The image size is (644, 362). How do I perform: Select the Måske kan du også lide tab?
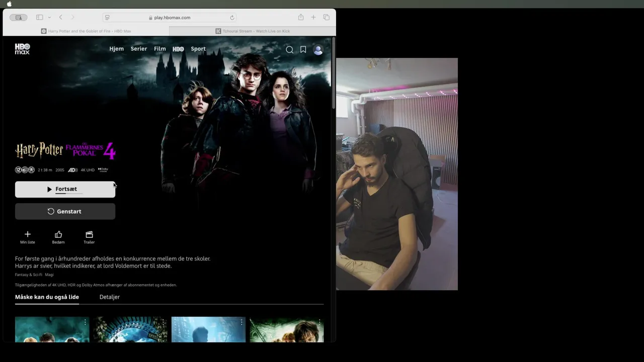point(47,297)
